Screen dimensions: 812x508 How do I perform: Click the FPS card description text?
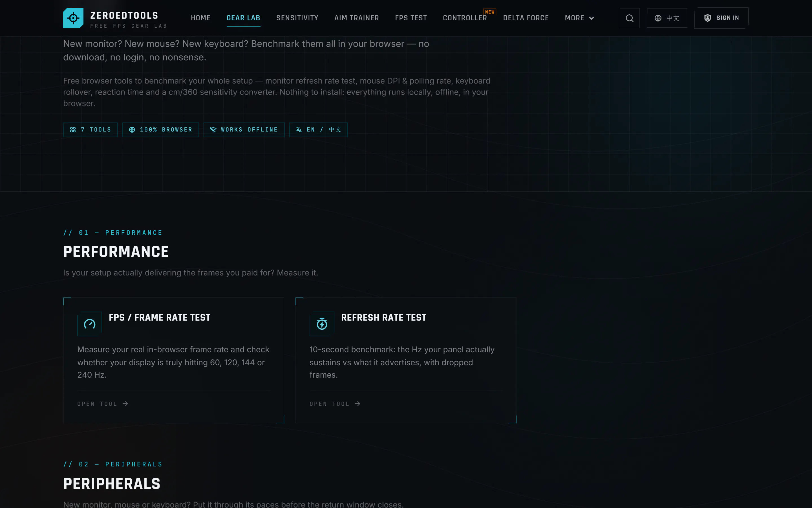click(173, 362)
